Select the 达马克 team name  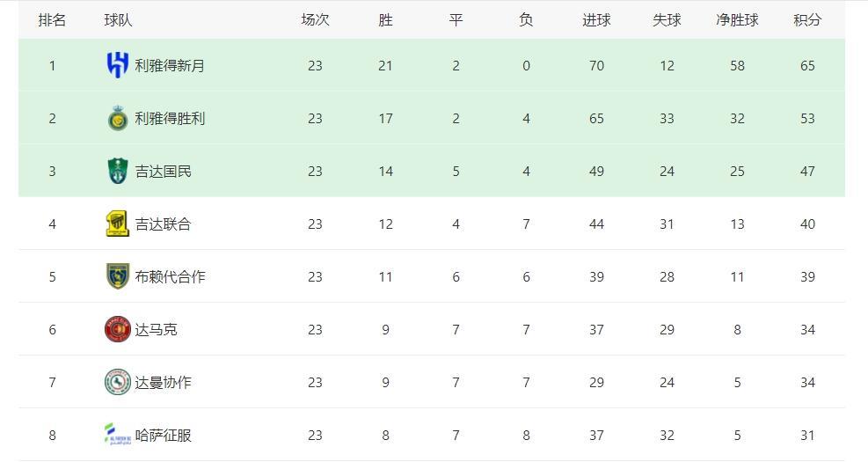coord(156,329)
